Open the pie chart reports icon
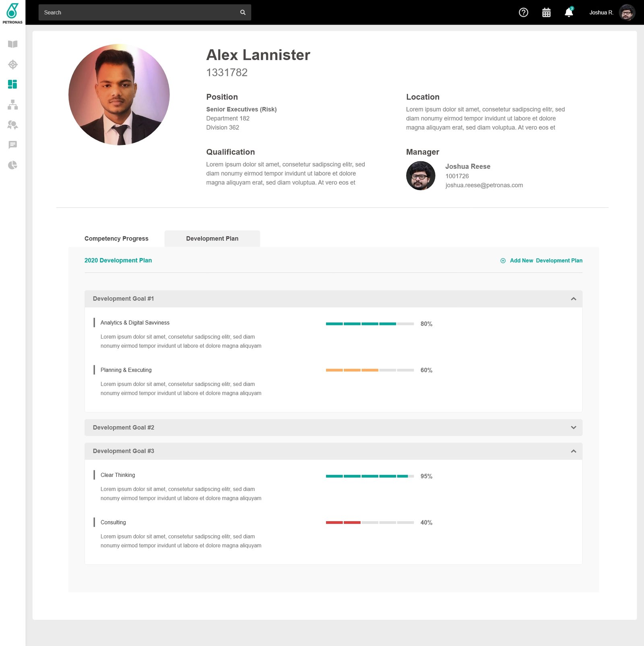 click(12, 165)
